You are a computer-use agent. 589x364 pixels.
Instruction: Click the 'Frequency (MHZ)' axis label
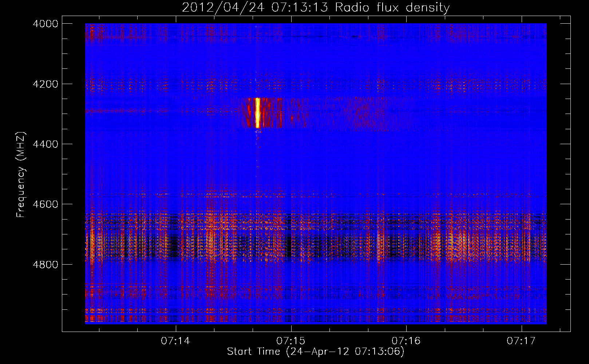[21, 175]
